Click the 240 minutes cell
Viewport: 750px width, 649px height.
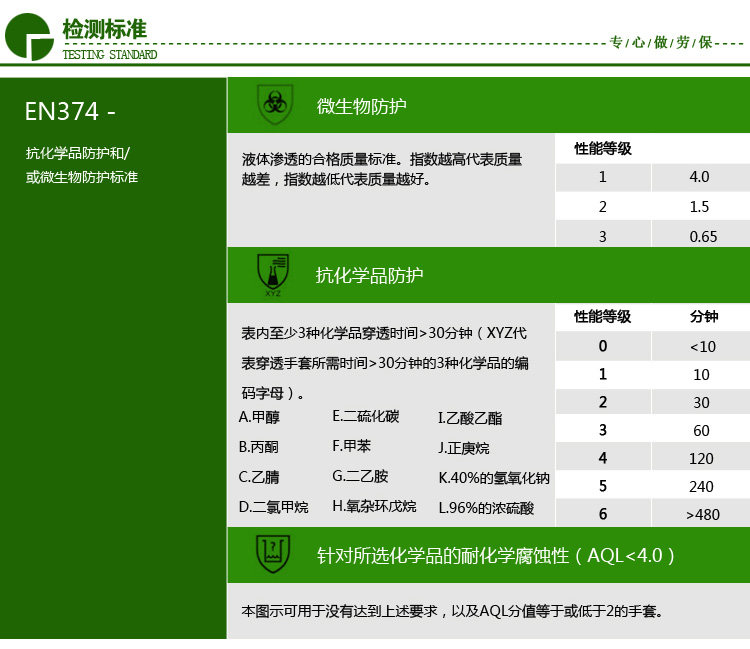[701, 486]
